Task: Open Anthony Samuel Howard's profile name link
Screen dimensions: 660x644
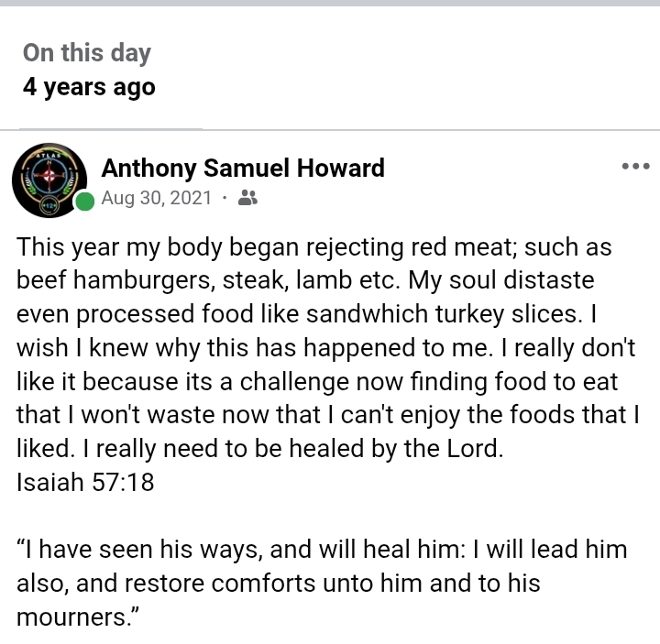Action: pyautogui.click(x=242, y=169)
